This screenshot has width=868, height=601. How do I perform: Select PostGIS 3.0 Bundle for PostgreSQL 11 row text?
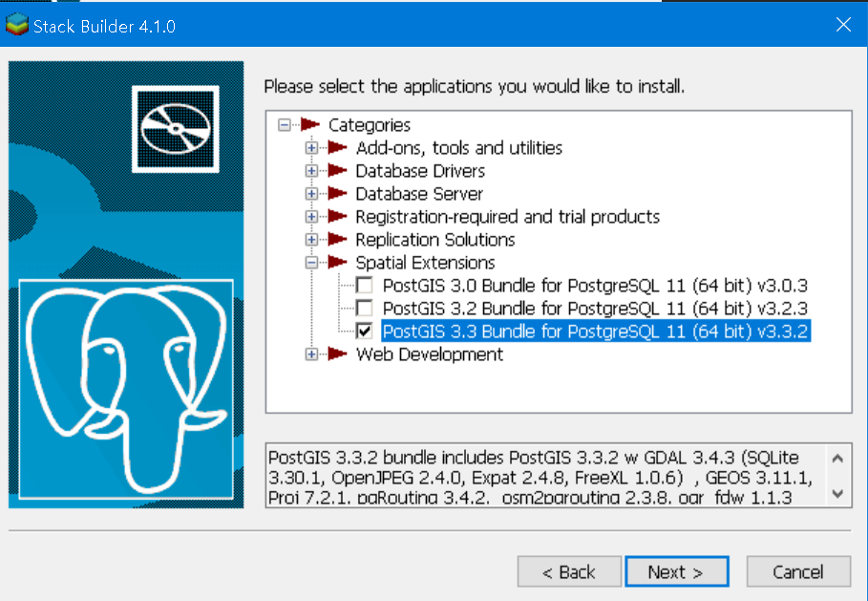(595, 286)
